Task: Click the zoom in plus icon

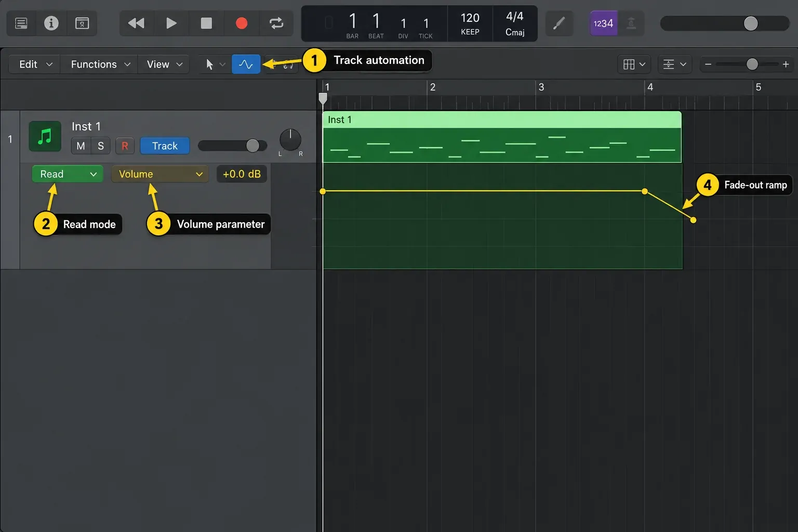Action: click(786, 64)
